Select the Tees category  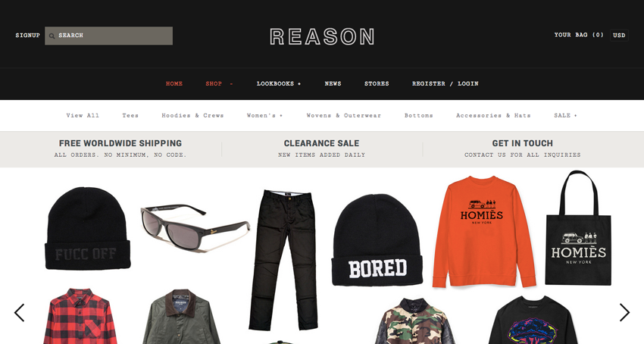[x=130, y=115]
